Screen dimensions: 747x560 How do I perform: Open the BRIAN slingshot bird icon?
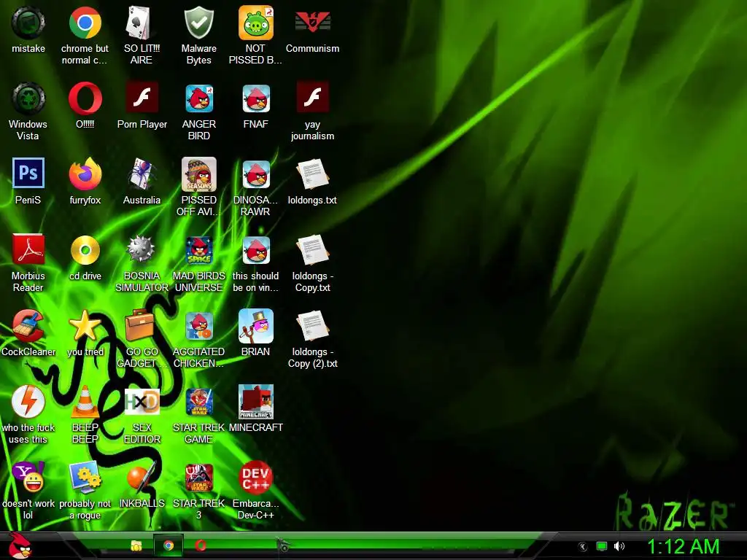pos(256,326)
